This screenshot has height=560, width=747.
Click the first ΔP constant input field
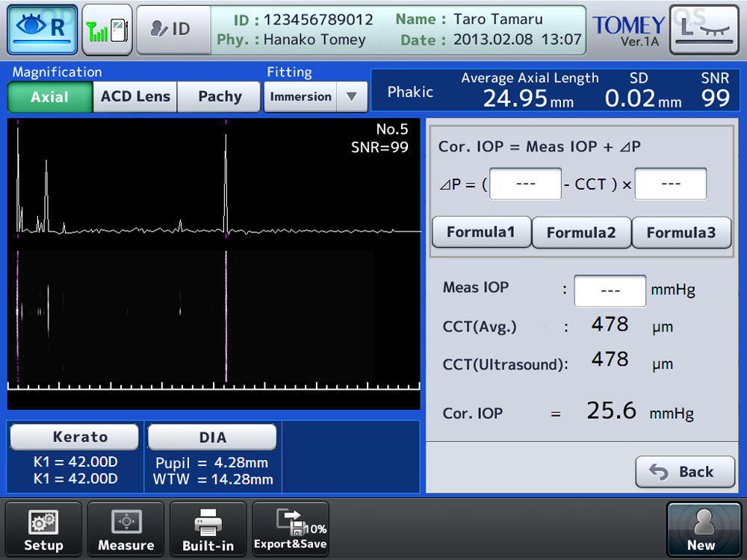[525, 184]
